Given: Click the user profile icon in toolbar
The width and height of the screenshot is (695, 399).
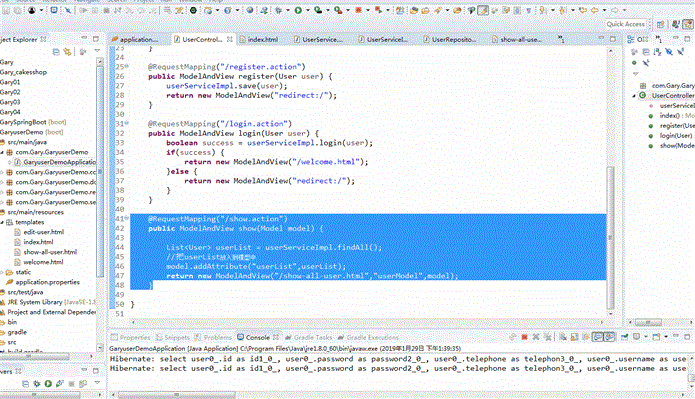Looking at the screenshot, I should (x=32, y=10).
